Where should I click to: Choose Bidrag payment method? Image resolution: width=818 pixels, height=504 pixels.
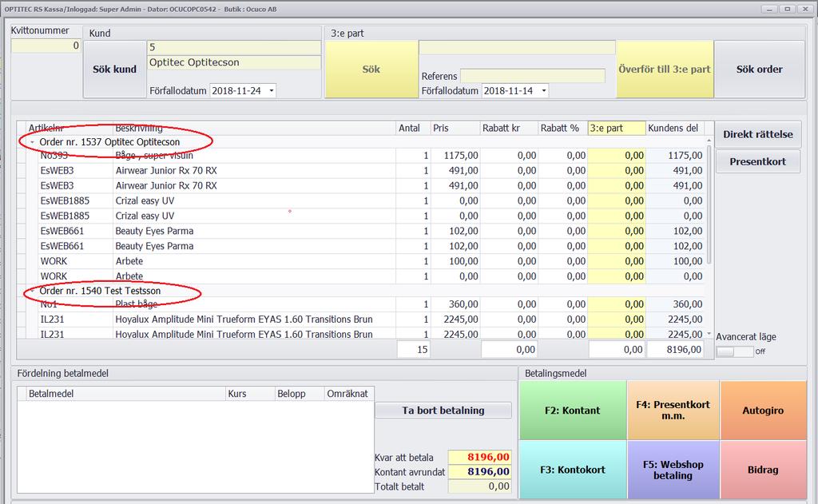click(763, 470)
